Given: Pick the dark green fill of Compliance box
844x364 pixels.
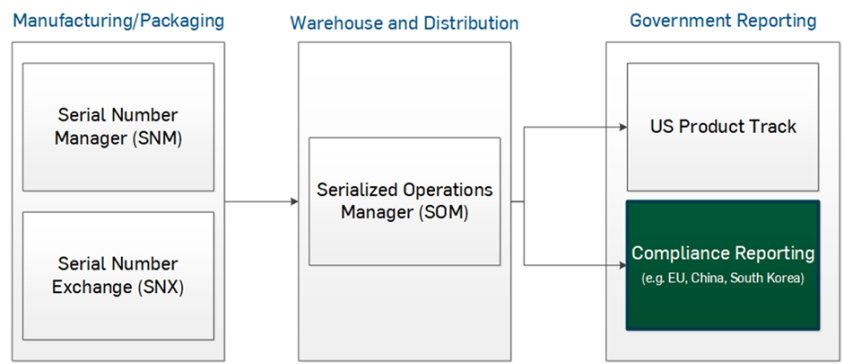Looking at the screenshot, I should 723,307.
